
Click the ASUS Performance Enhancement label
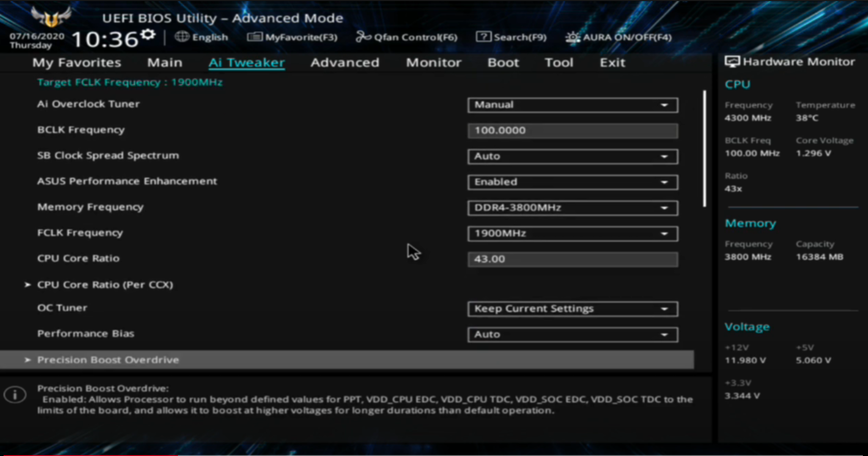pos(127,181)
